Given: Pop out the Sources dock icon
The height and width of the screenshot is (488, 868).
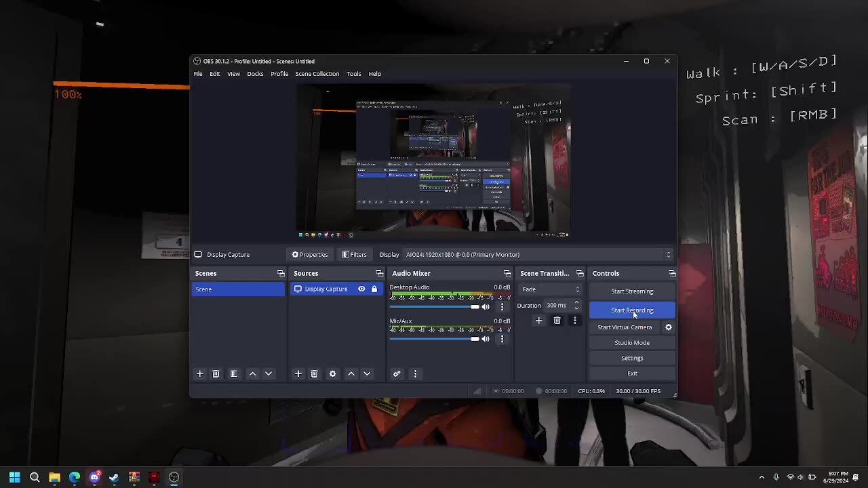Looking at the screenshot, I should click(379, 273).
